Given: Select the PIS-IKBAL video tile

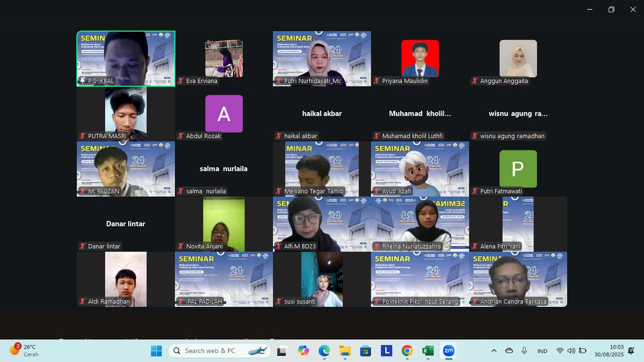Looking at the screenshot, I should pos(126,58).
